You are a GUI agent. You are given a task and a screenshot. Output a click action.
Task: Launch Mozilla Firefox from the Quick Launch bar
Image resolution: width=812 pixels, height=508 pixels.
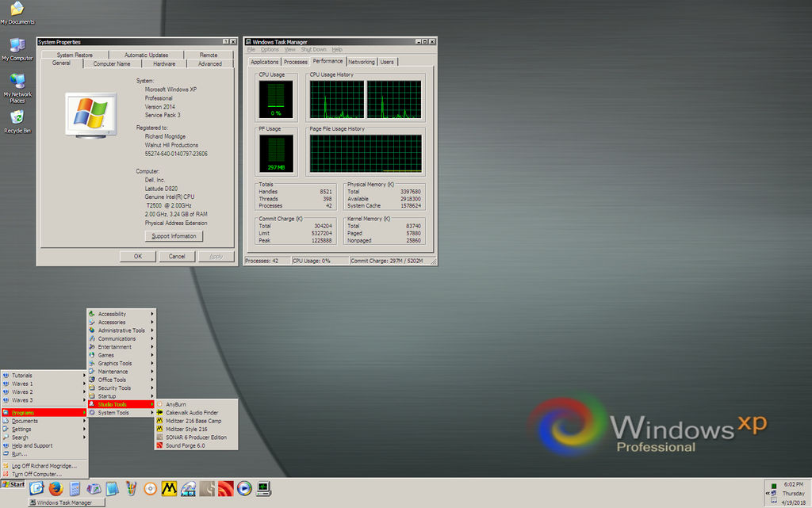click(x=56, y=489)
